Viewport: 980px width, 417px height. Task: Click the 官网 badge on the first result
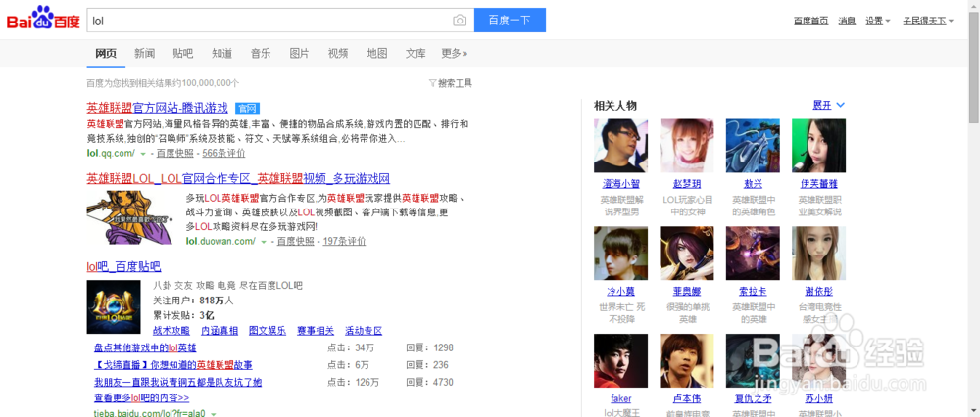(248, 108)
